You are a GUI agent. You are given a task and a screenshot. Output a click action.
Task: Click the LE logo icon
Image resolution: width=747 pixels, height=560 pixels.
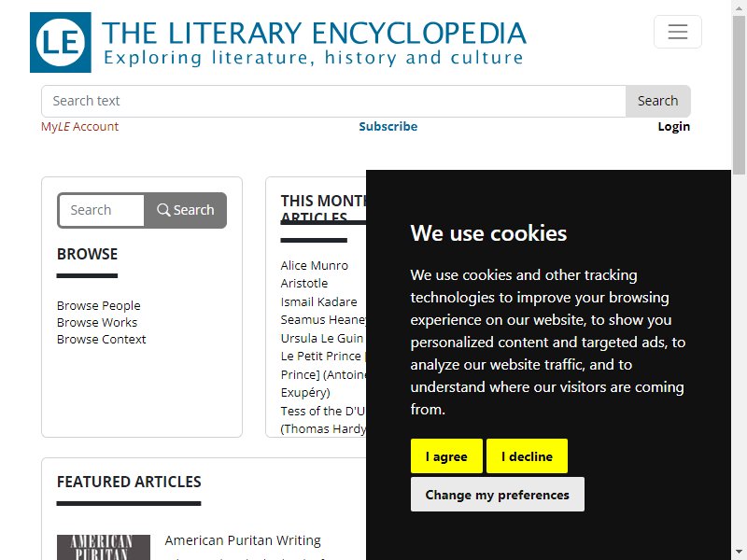[x=61, y=42]
